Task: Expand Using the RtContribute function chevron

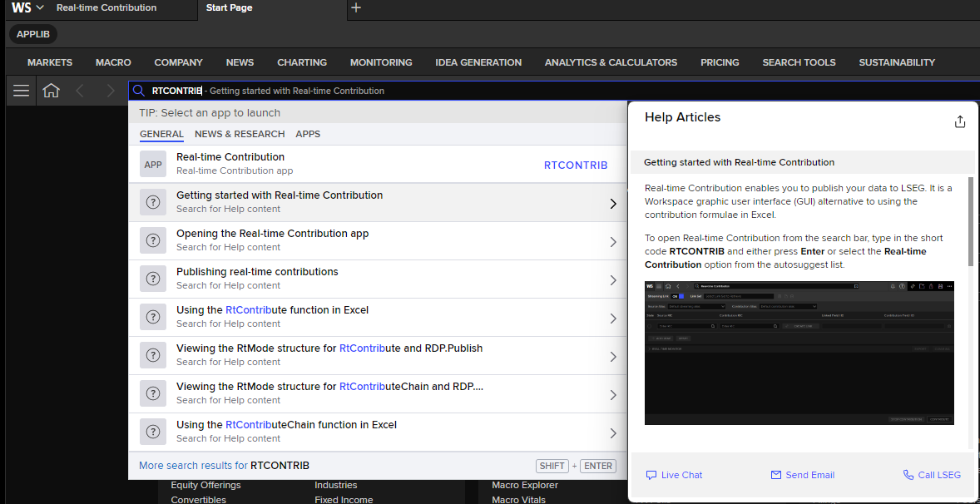Action: tap(613, 319)
